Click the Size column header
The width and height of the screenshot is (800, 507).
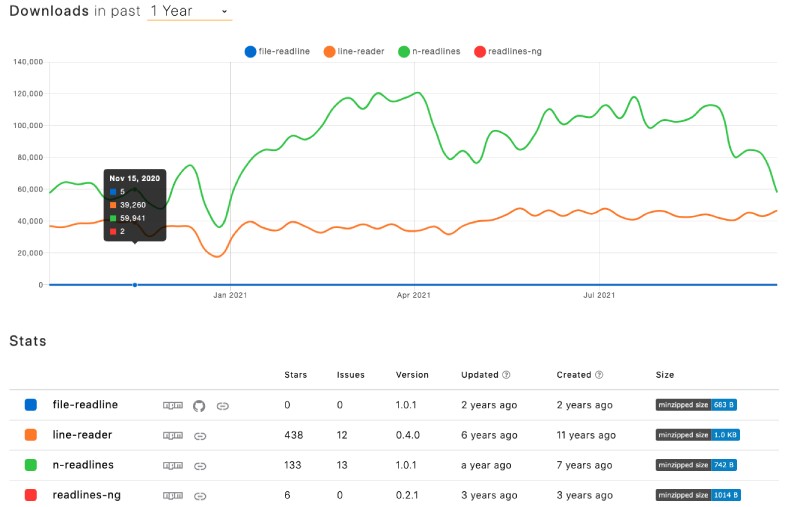665,375
